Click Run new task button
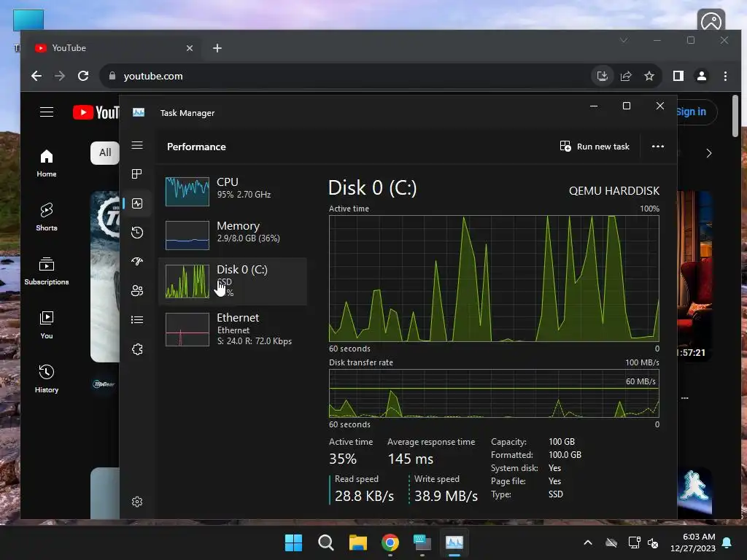 595,147
